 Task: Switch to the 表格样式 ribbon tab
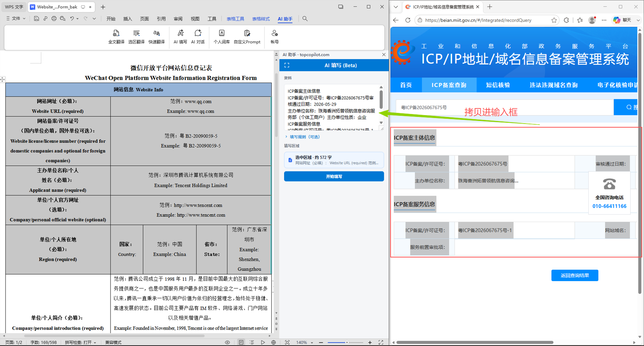261,19
